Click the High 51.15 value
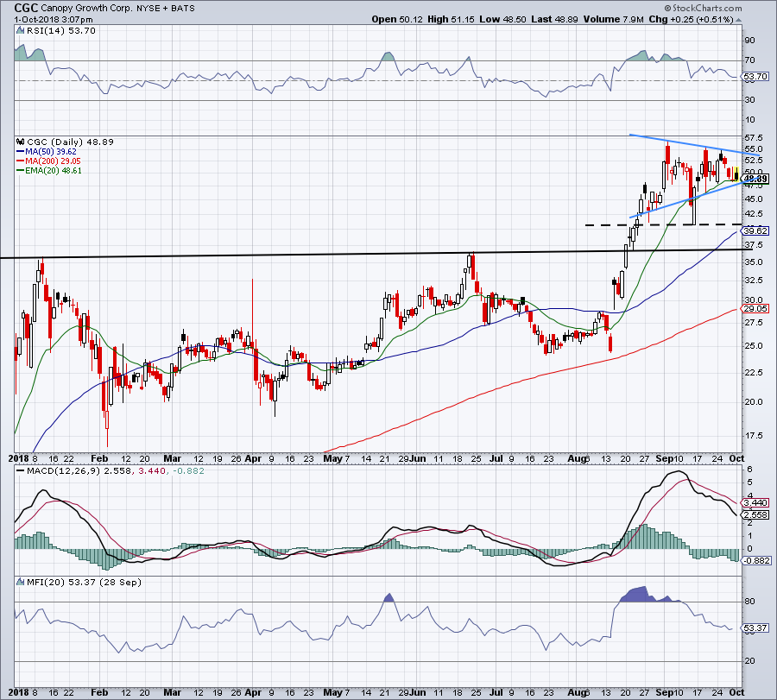Image resolution: width=777 pixels, height=700 pixels. (451, 19)
